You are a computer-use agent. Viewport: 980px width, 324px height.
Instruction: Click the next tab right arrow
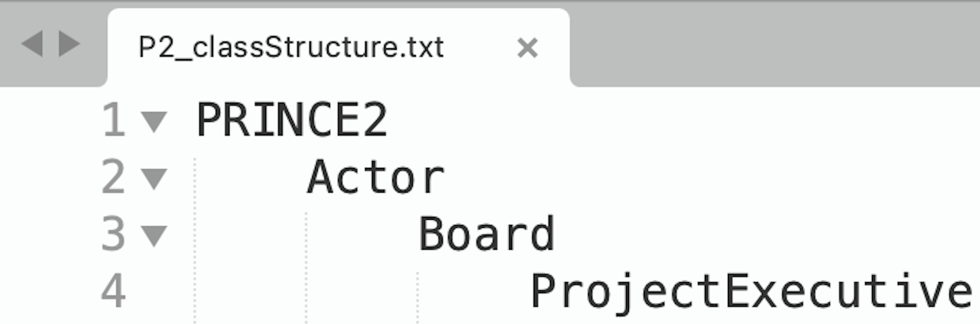(x=69, y=44)
